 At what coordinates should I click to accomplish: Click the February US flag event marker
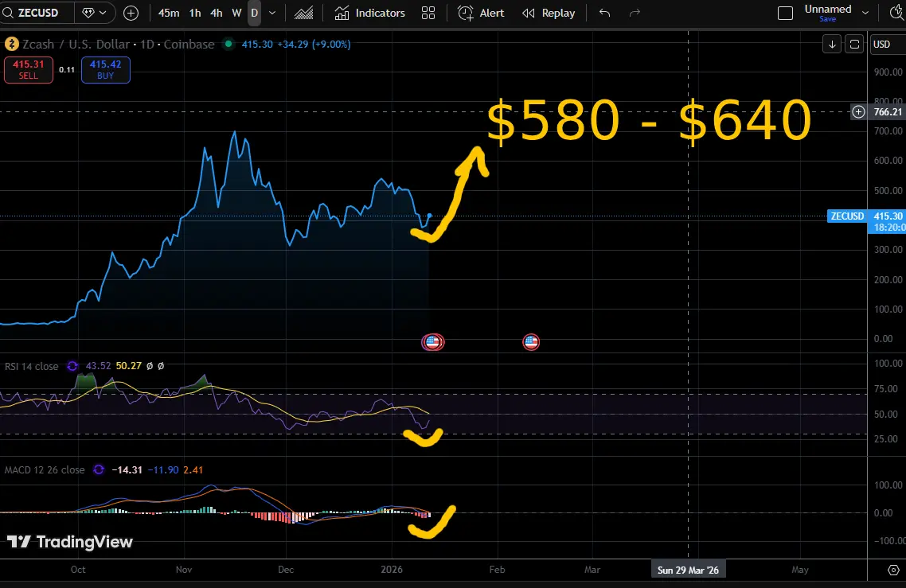click(531, 342)
